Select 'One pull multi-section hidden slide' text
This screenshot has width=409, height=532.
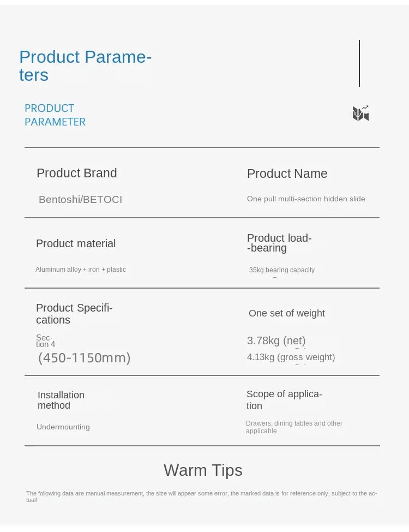(306, 199)
